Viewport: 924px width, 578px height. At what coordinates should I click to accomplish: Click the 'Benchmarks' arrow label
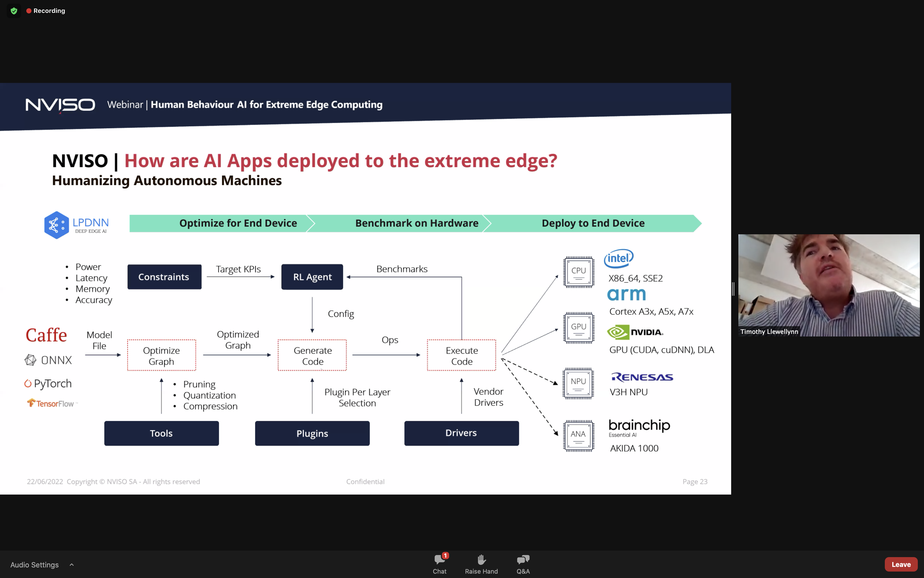pyautogui.click(x=402, y=269)
